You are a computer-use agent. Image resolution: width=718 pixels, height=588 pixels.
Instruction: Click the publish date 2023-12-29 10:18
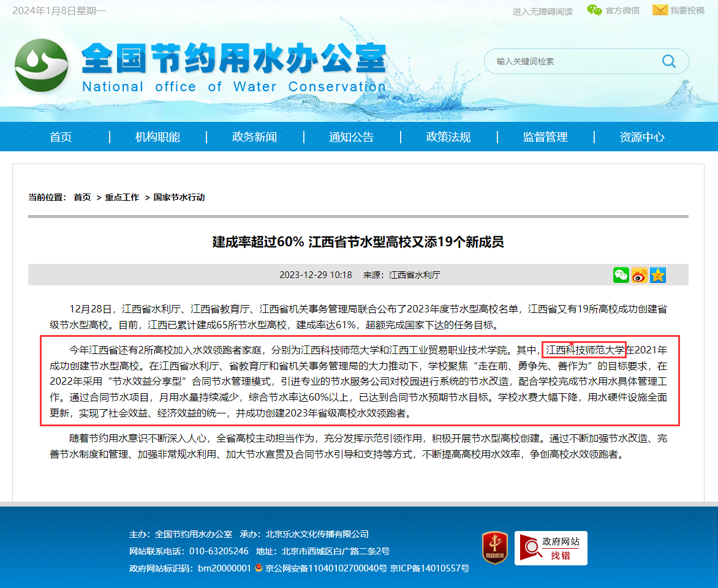(316, 275)
